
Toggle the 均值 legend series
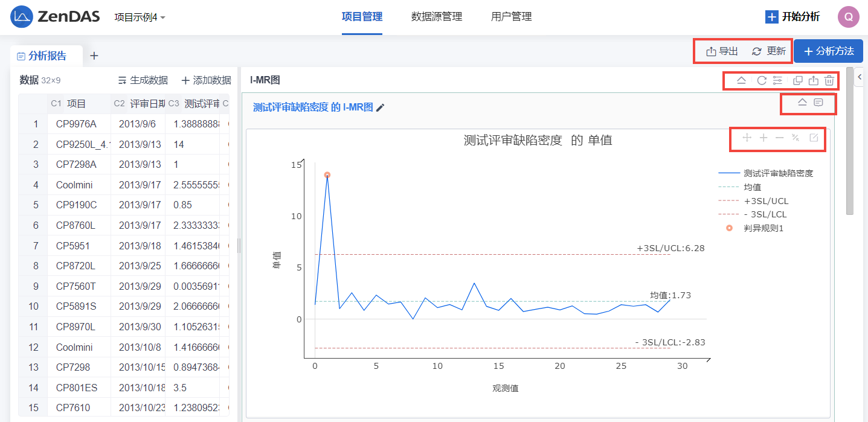coord(752,187)
